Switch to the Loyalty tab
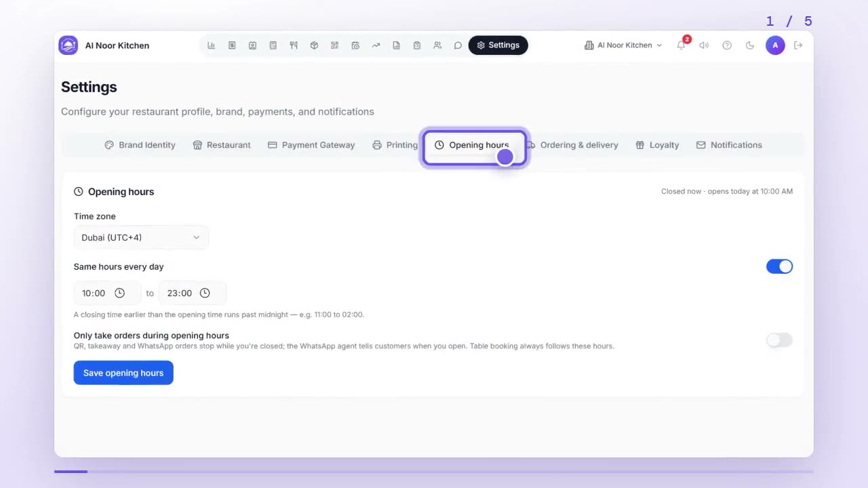868x488 pixels. [x=657, y=145]
